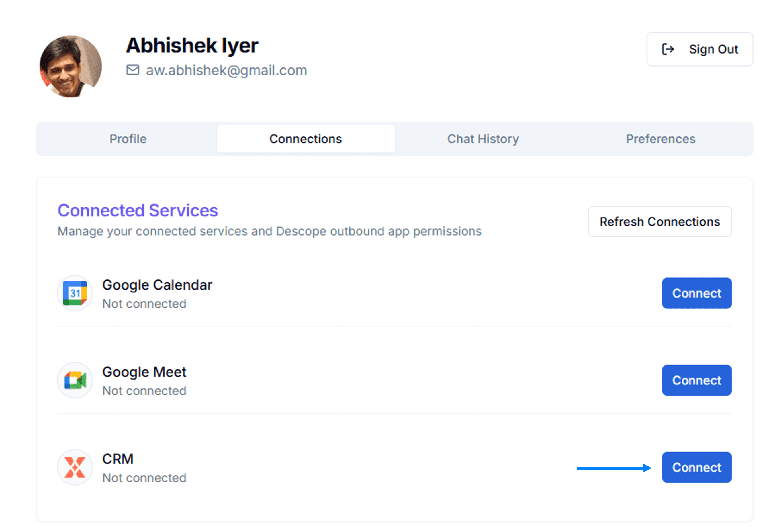Click the Connected Services heading

tap(137, 210)
